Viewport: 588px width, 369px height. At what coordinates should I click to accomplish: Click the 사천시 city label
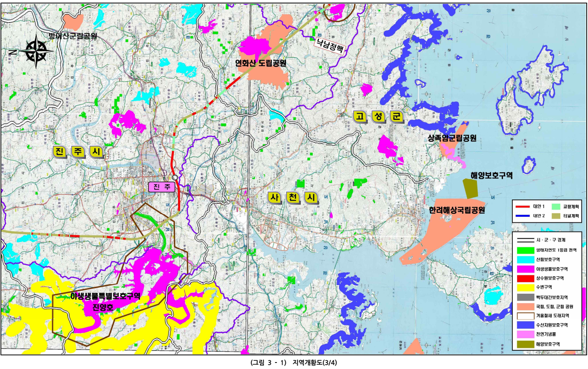coord(293,198)
